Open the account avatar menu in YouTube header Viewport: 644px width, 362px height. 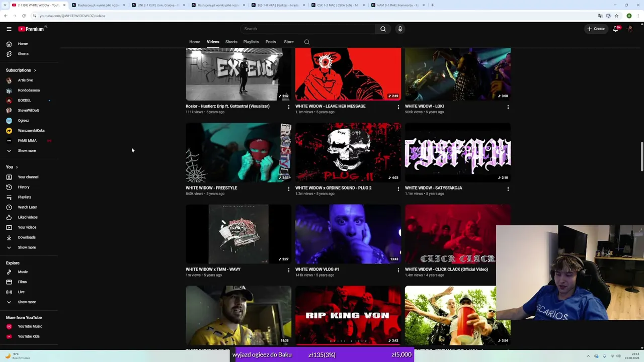click(630, 29)
